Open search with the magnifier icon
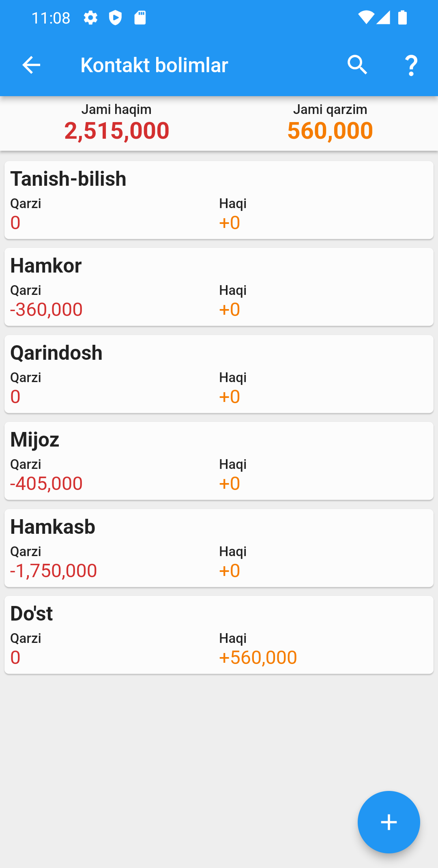 click(x=357, y=65)
